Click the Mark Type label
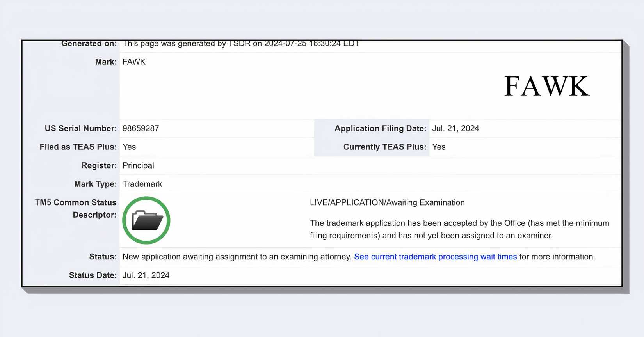The height and width of the screenshot is (337, 644). pyautogui.click(x=95, y=184)
